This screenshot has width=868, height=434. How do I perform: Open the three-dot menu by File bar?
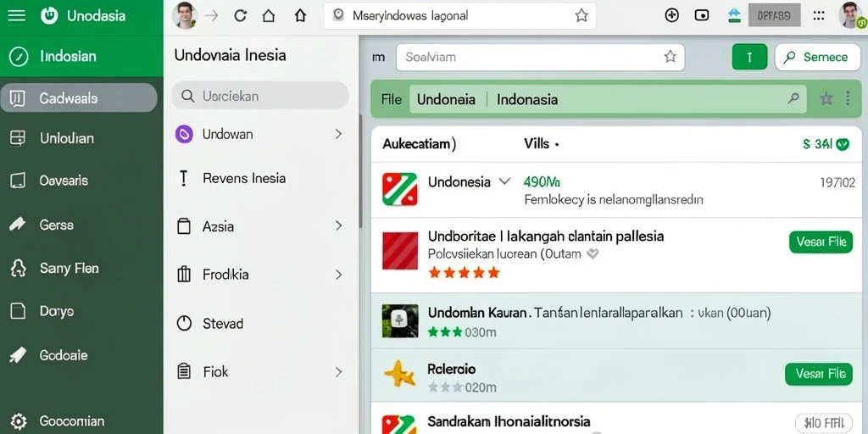click(848, 99)
